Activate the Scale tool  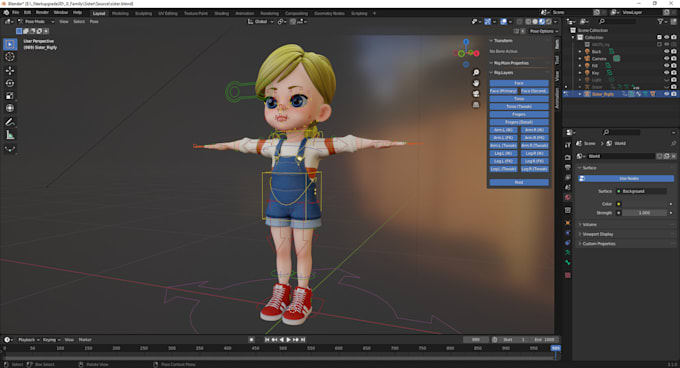[10, 96]
